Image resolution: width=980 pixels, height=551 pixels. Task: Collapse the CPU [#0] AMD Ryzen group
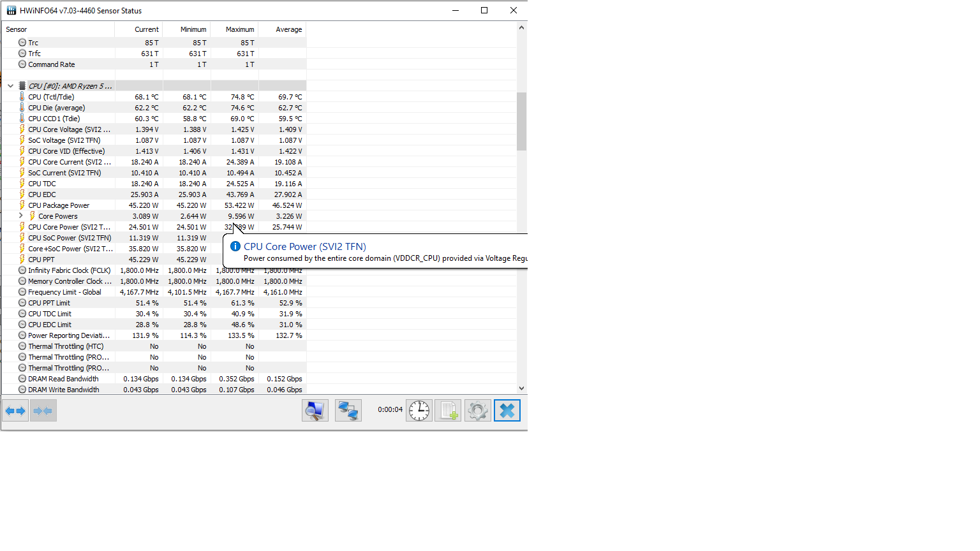click(10, 86)
